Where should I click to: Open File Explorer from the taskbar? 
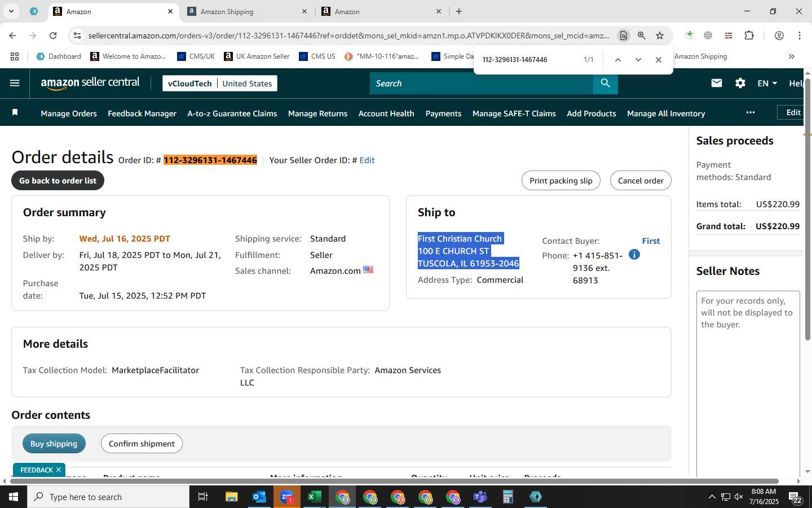point(231,497)
